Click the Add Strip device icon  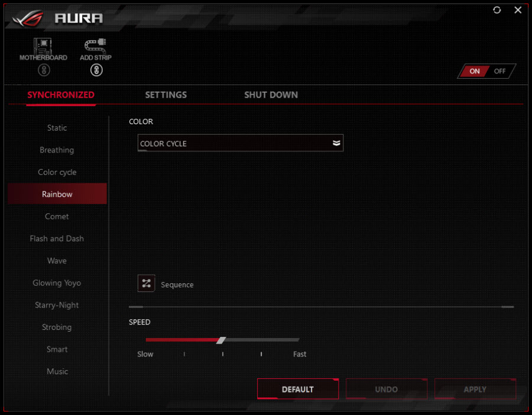click(95, 46)
